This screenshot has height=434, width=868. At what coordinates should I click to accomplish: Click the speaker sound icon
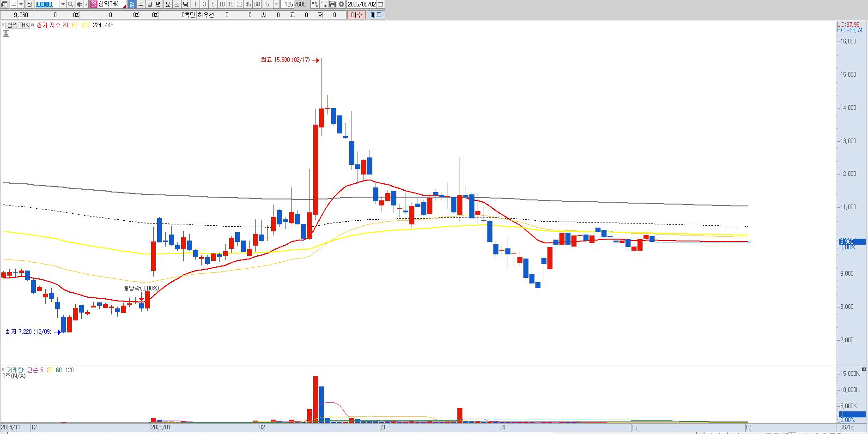[79, 4]
